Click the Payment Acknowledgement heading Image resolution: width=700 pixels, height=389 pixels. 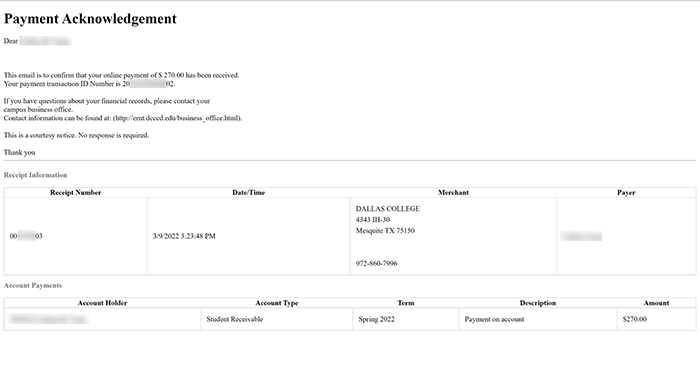[90, 19]
